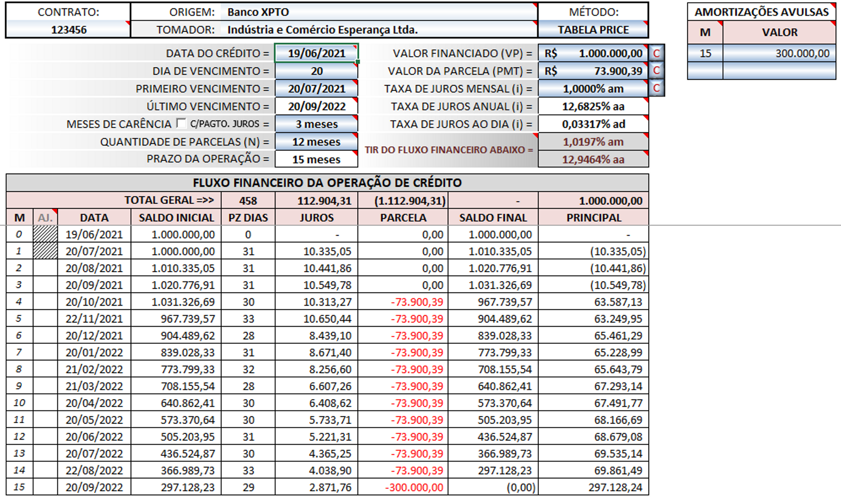Click the PARCELA column header

tap(403, 217)
